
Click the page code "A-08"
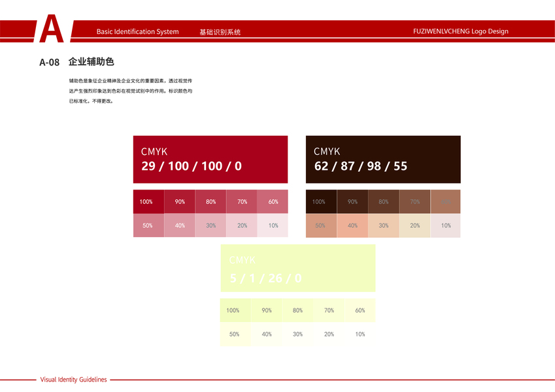[49, 62]
